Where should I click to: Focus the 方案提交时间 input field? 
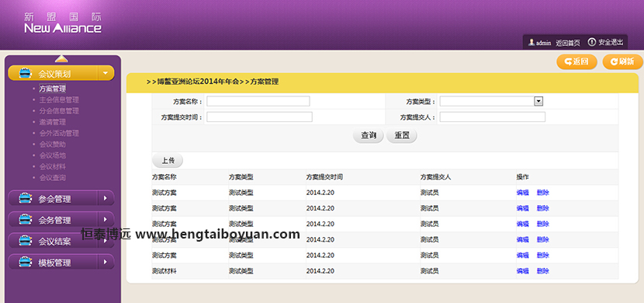(259, 117)
